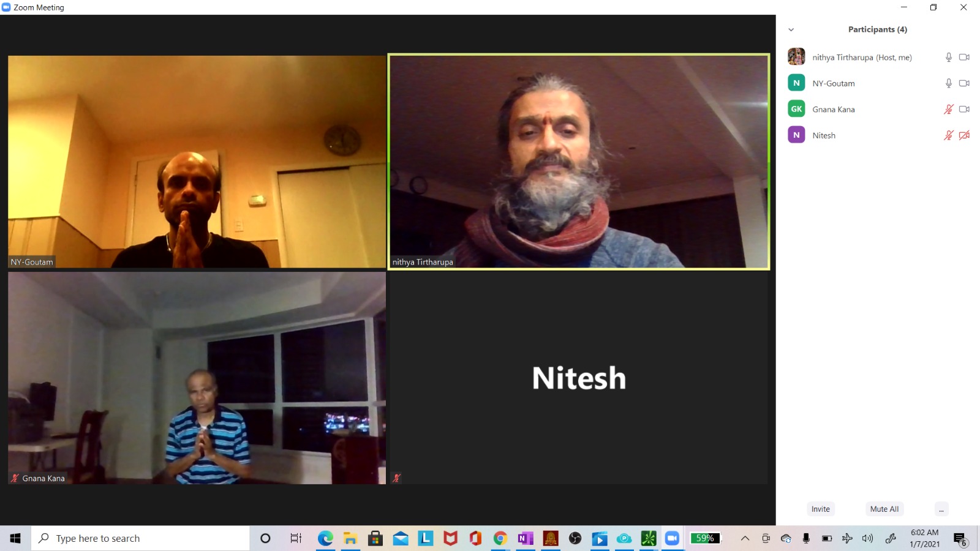Click Nitesh's muted microphone icon
Screen dimensions: 980x551
pos(948,135)
